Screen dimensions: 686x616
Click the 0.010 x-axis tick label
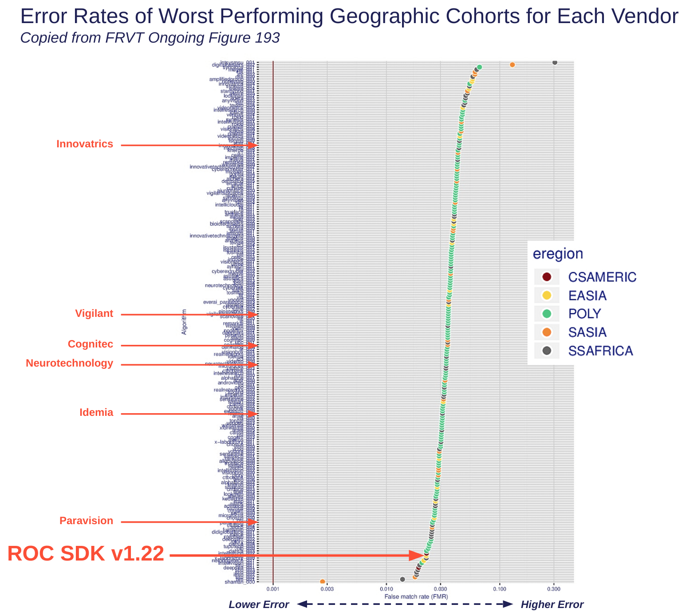(386, 590)
